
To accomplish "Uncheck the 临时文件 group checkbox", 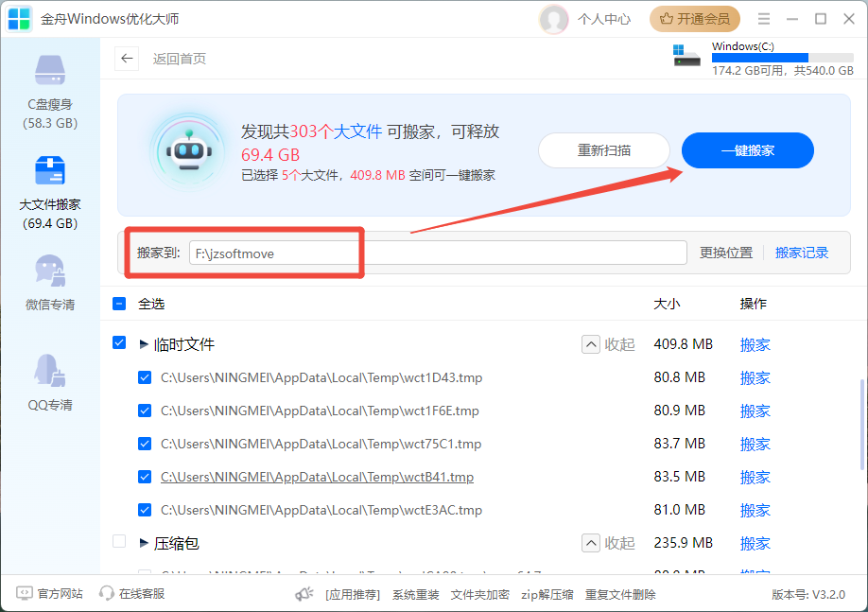I will 119,342.
